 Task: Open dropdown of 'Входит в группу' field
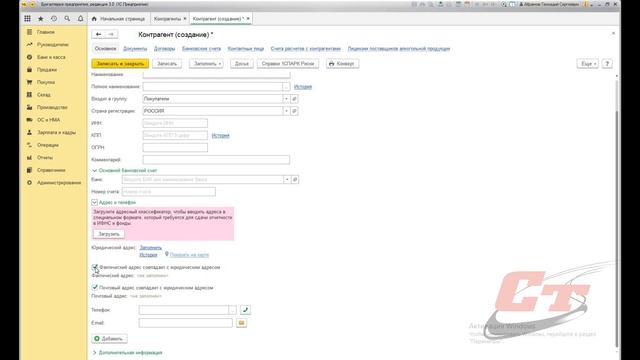click(x=287, y=99)
